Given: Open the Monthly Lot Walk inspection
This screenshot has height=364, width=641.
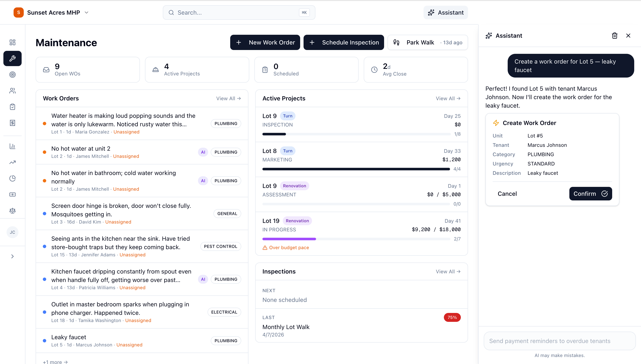Looking at the screenshot, I should tap(361, 325).
